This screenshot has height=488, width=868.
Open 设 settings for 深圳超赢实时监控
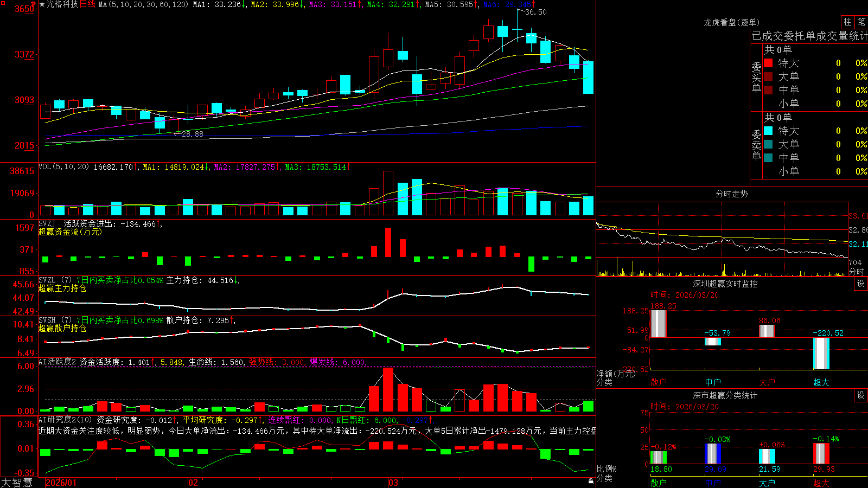861,284
